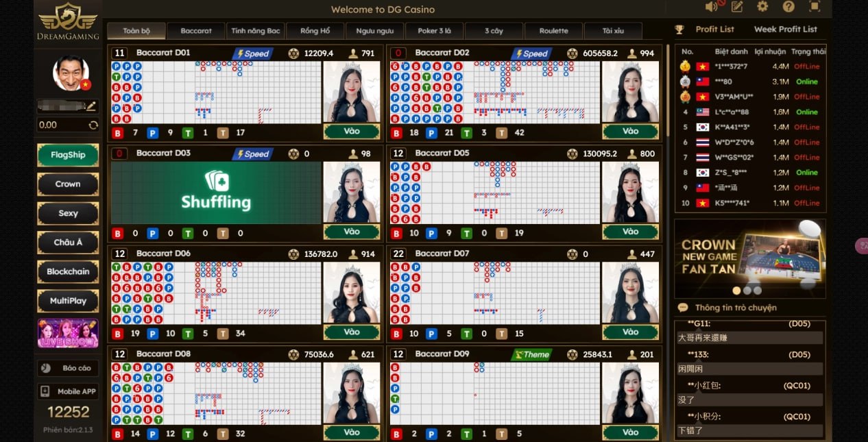This screenshot has width=868, height=442.
Task: Switch to the Profit List tab
Action: [x=714, y=29]
